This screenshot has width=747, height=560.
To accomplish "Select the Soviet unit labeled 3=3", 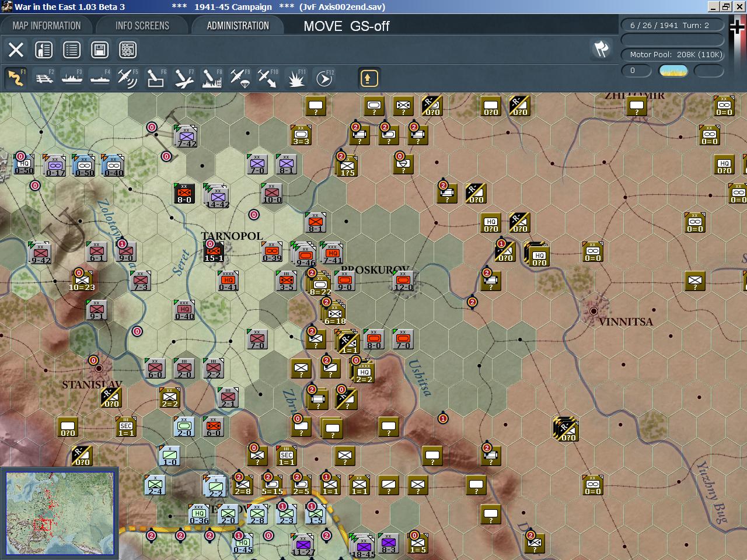I will click(301, 135).
